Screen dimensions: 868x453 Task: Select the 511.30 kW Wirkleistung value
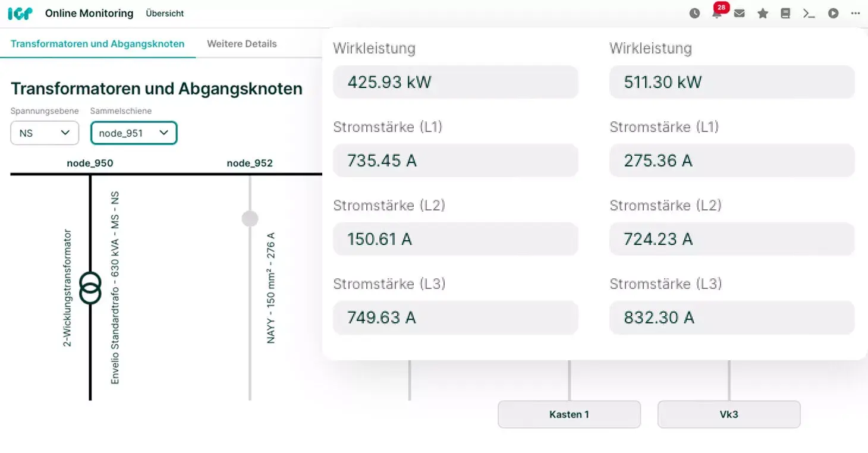(732, 82)
